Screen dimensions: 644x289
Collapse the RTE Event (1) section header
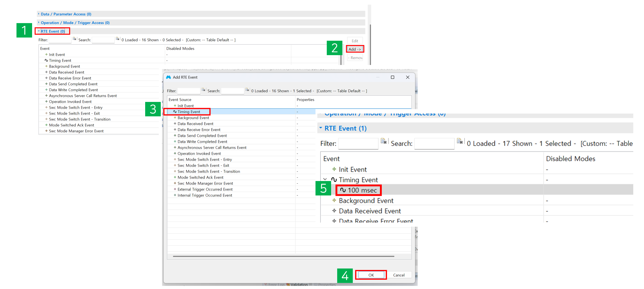[x=321, y=128]
